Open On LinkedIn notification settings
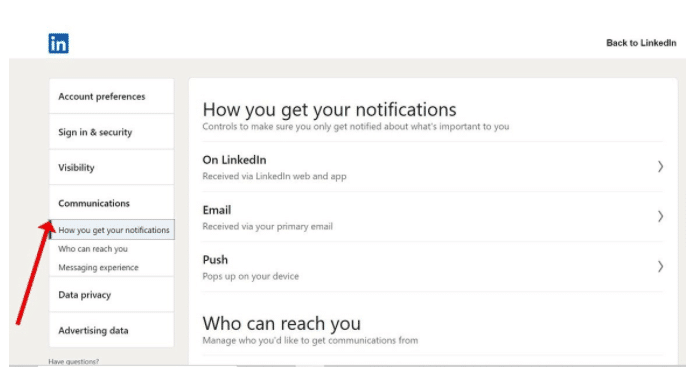The height and width of the screenshot is (367, 686). pos(432,167)
